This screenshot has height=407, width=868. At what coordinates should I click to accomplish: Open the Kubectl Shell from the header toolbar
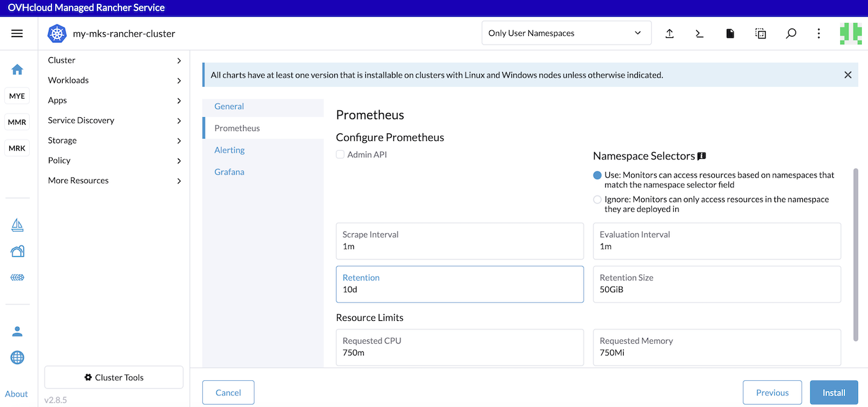(x=699, y=34)
